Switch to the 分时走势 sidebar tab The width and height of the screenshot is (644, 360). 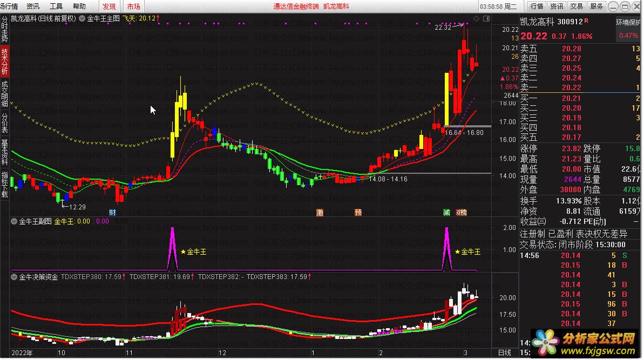[4, 29]
